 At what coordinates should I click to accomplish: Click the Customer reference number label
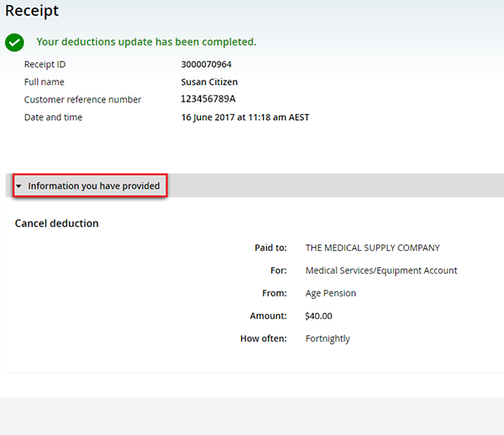(82, 100)
